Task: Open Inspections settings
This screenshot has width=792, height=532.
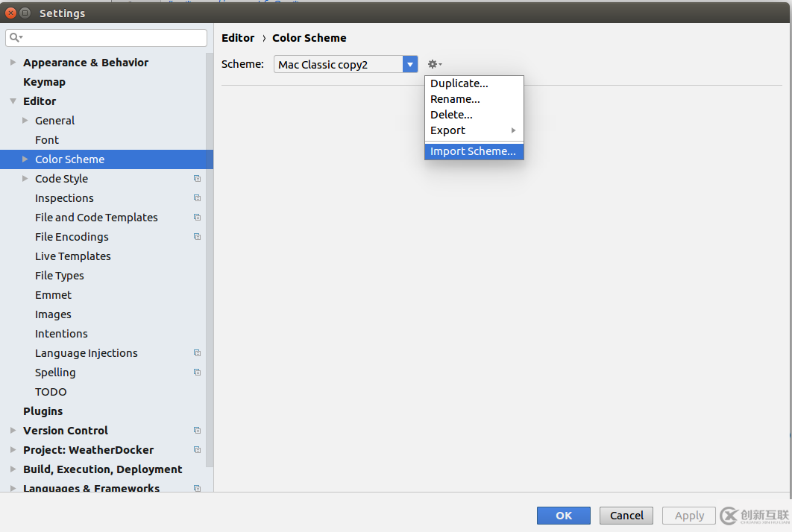Action: point(64,198)
